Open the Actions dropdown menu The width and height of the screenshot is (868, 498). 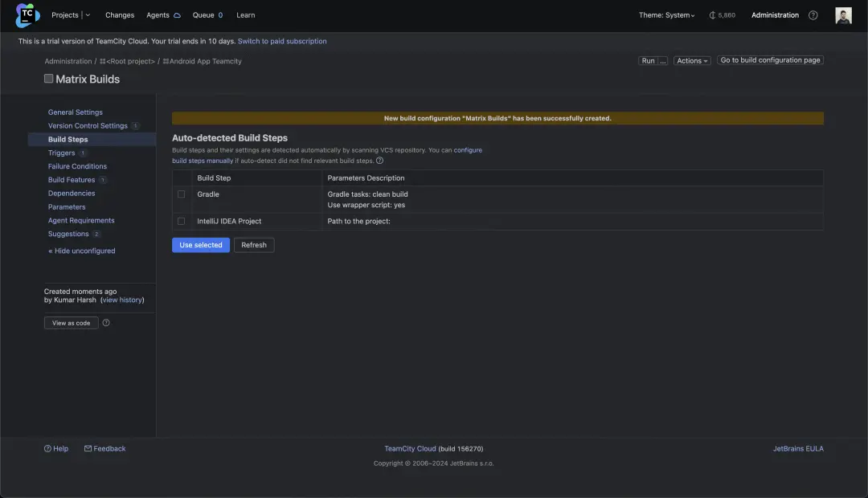click(691, 60)
